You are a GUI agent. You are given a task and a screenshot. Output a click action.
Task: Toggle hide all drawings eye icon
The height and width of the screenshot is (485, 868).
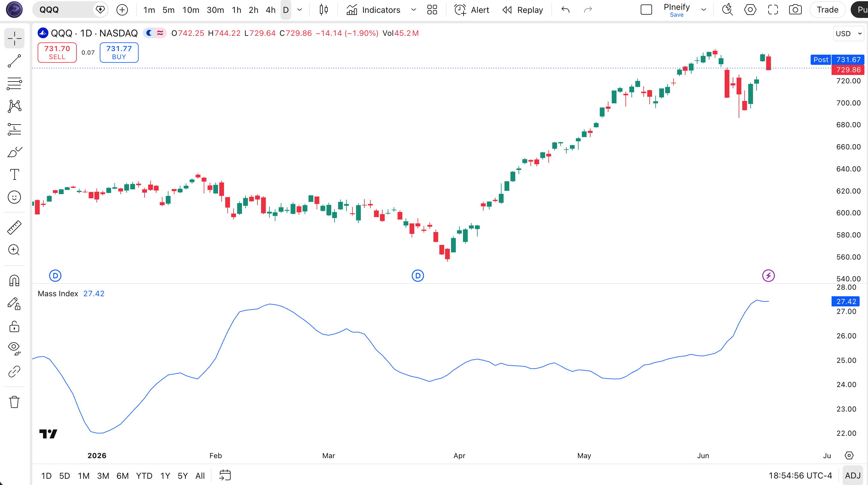[x=14, y=349]
